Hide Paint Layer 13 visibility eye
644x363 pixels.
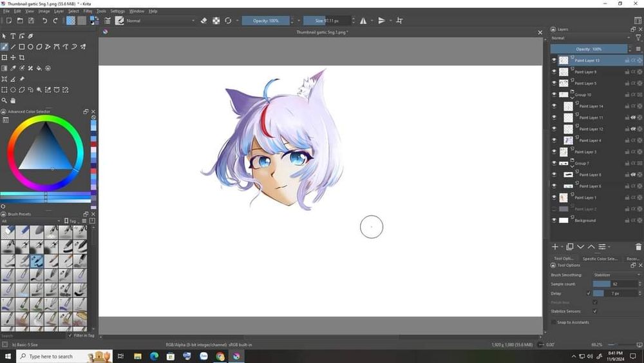coord(554,61)
